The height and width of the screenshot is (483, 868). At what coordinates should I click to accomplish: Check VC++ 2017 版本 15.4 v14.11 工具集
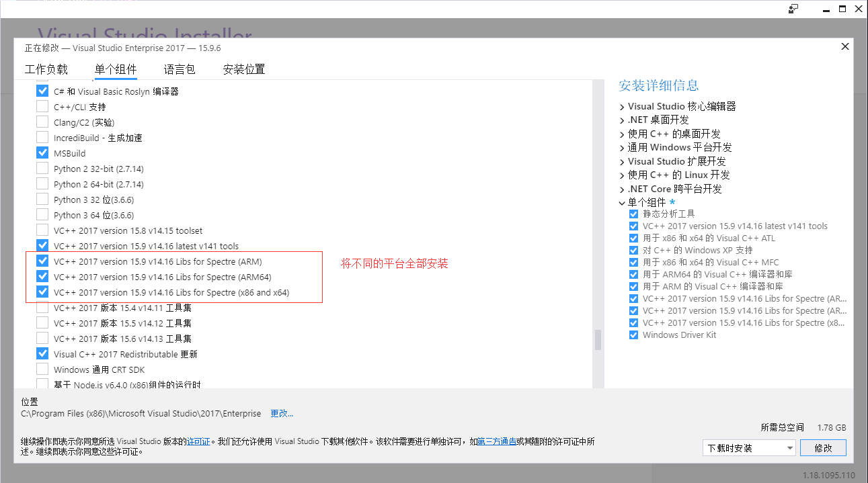[42, 308]
